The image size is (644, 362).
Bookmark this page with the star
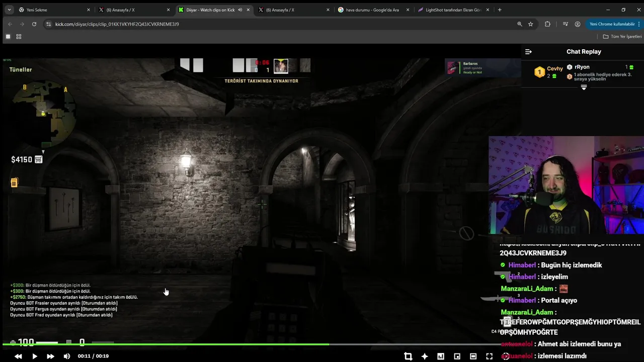531,24
